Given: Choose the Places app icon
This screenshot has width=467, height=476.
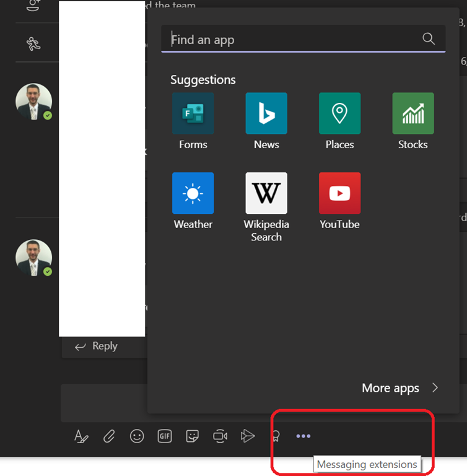Looking at the screenshot, I should (x=339, y=114).
